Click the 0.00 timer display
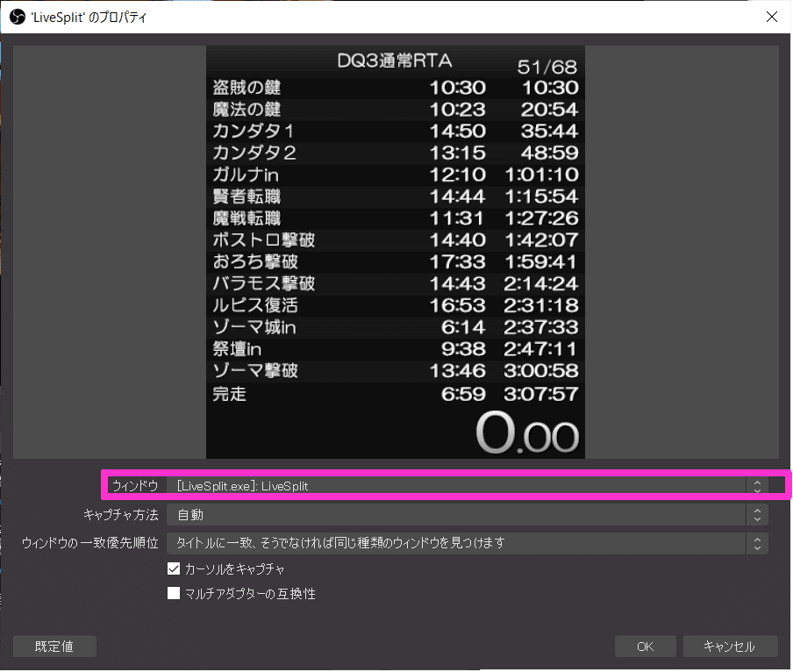The height and width of the screenshot is (672, 793). pyautogui.click(x=527, y=433)
